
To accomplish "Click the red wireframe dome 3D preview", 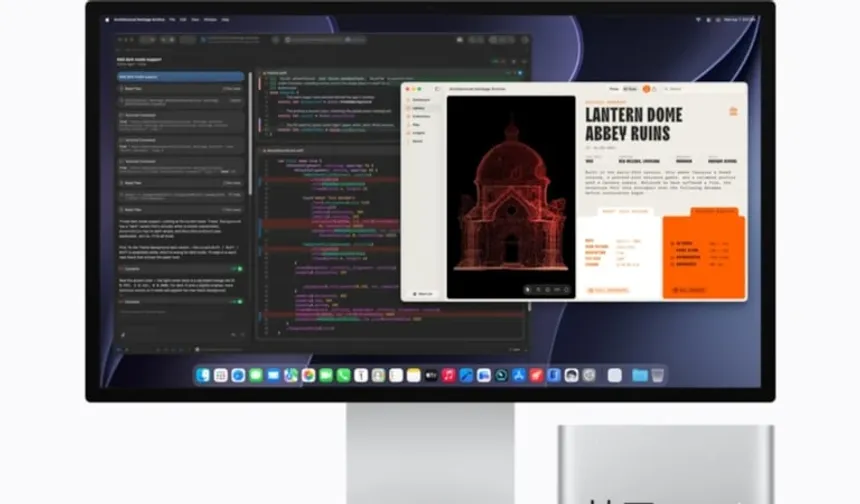I will [x=511, y=197].
